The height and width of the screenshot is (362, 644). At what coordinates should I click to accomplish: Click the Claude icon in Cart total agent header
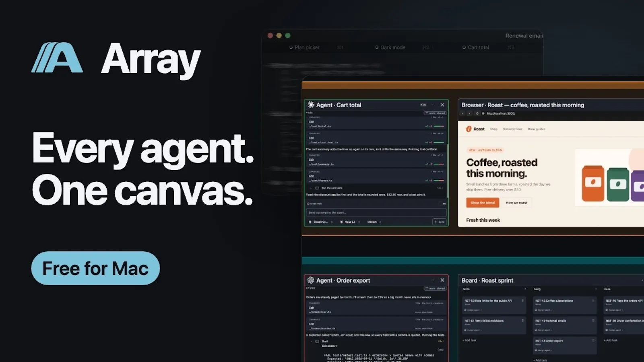click(x=311, y=105)
